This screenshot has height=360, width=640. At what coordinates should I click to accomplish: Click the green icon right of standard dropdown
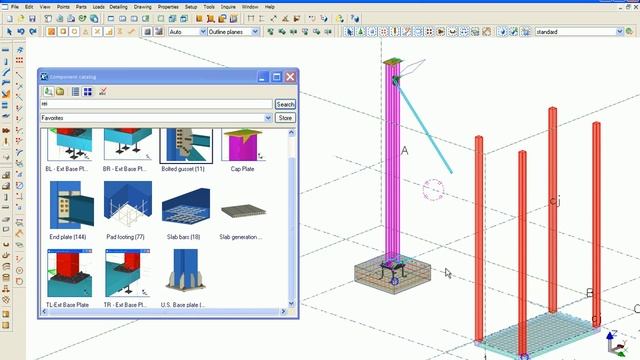(x=630, y=31)
